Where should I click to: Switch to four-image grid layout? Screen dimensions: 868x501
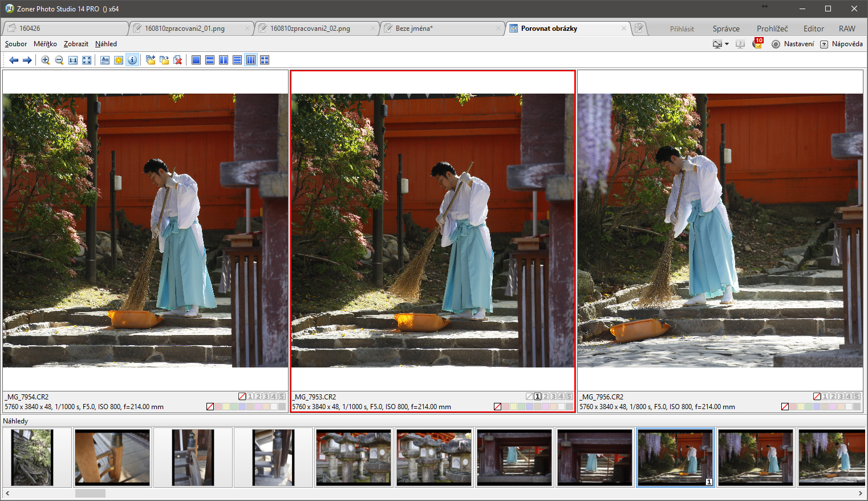pyautogui.click(x=265, y=60)
